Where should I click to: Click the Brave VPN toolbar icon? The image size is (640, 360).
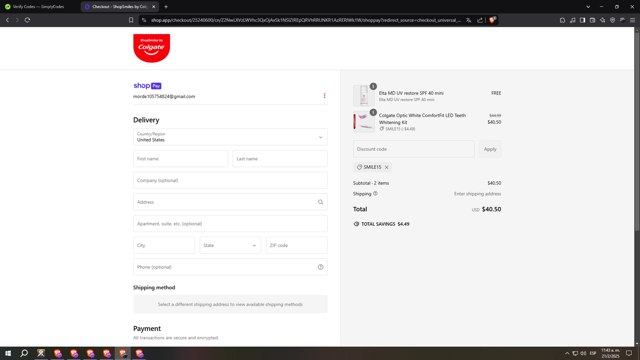(612, 20)
